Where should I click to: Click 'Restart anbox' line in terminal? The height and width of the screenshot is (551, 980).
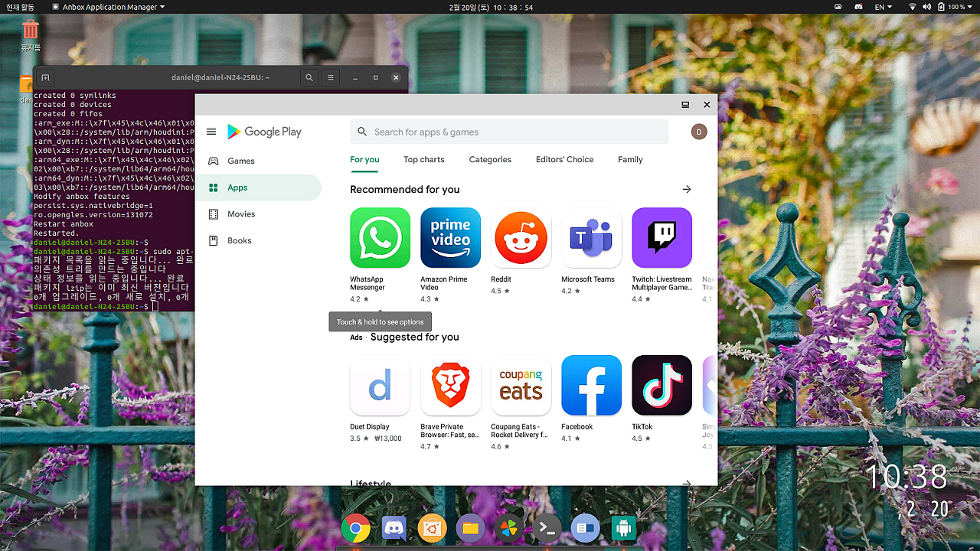click(64, 224)
